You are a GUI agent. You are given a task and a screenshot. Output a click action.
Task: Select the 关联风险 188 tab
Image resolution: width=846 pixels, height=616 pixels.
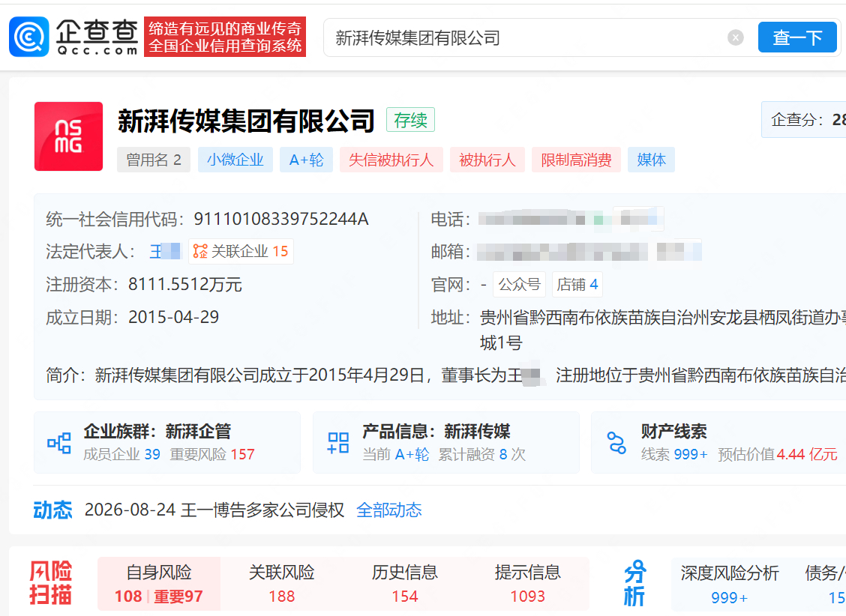[x=282, y=585]
